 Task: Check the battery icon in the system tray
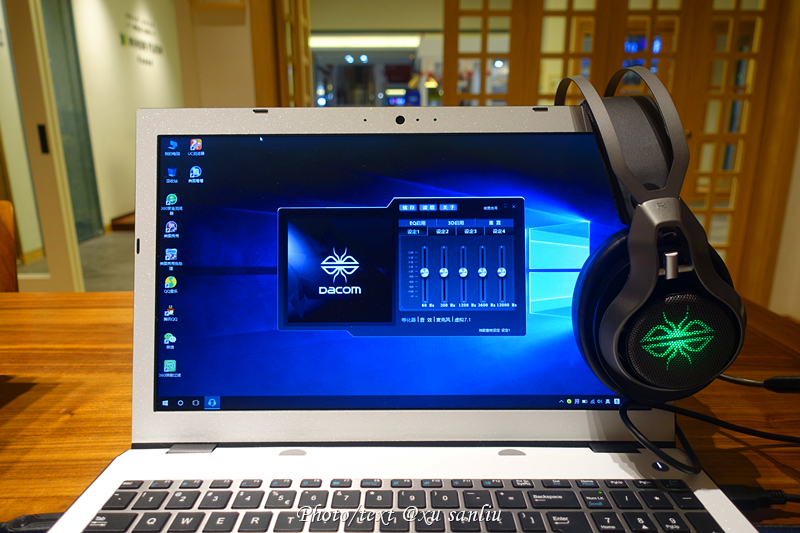[x=585, y=401]
